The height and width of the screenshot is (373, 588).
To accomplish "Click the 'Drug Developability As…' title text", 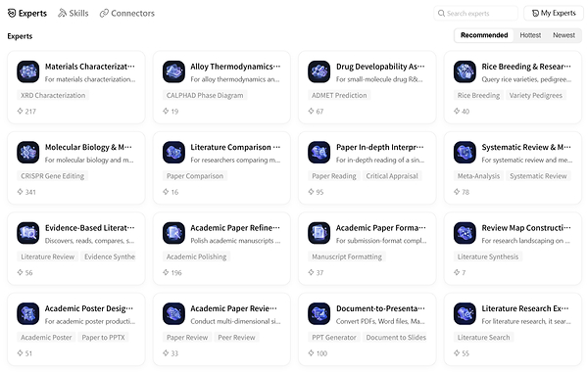I will 380,67.
